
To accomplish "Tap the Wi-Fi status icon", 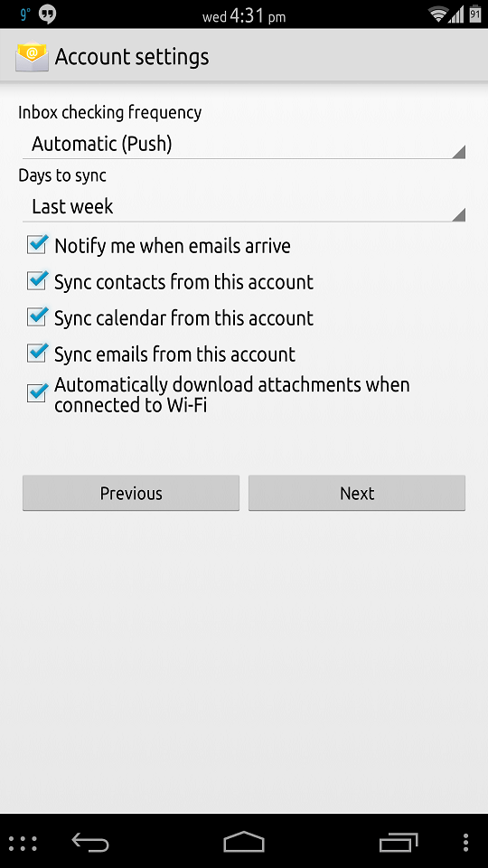I will point(439,15).
